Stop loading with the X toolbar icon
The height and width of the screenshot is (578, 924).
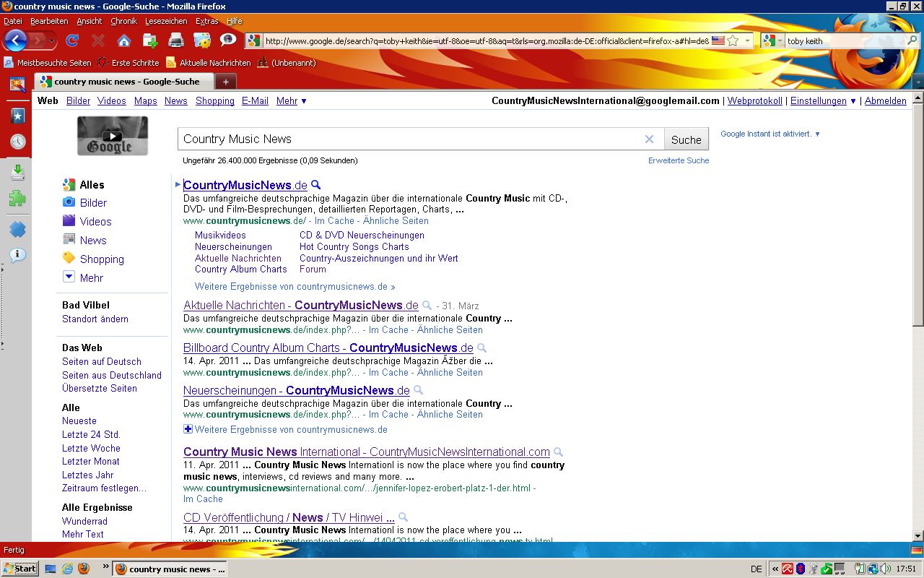[x=98, y=40]
